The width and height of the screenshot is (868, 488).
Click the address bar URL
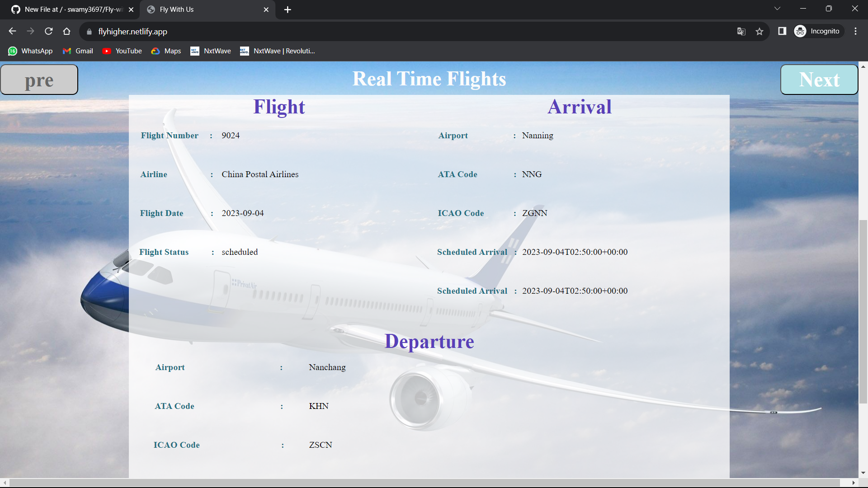click(x=132, y=32)
